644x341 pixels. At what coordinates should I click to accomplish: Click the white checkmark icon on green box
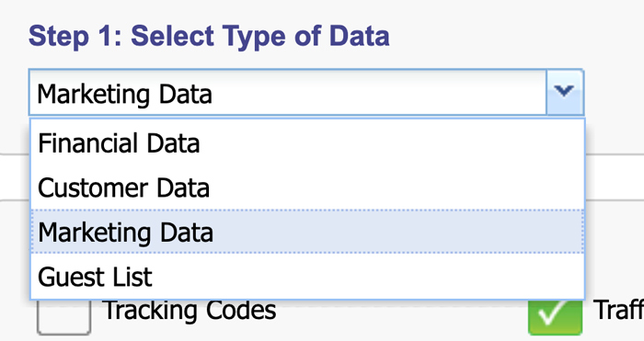(x=553, y=315)
